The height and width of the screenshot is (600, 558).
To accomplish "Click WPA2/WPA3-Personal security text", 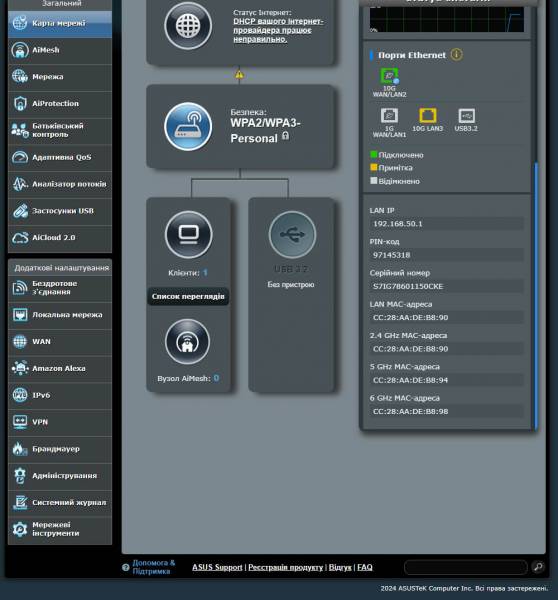I will (265, 131).
